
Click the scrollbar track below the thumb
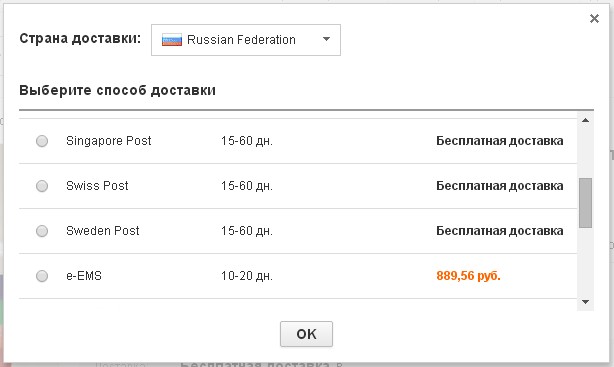pyautogui.click(x=585, y=261)
